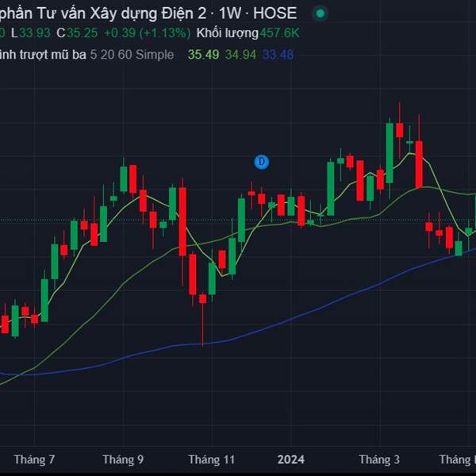Click the blue D dividend marker
The height and width of the screenshot is (476, 476).
pyautogui.click(x=261, y=162)
